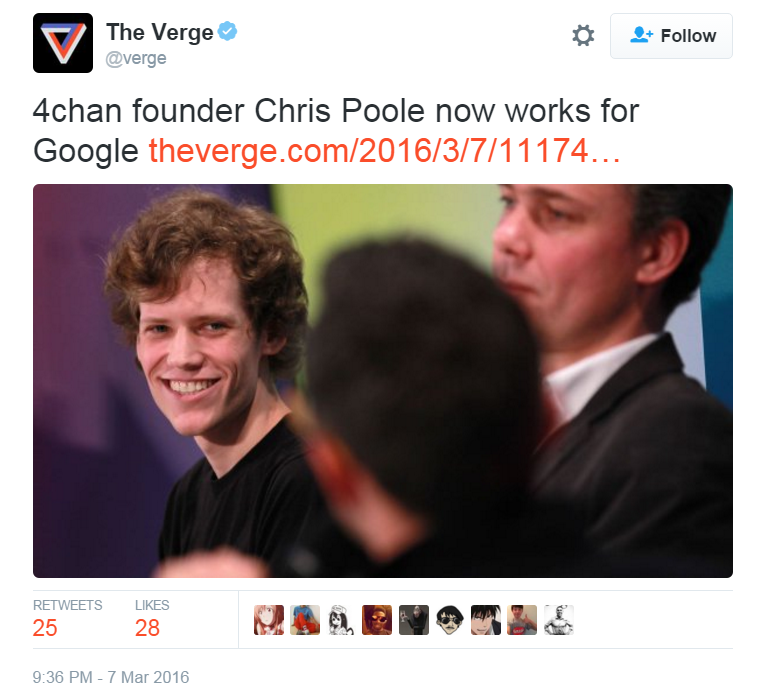Follow The Verge account
Screen dimensions: 767x691
click(671, 36)
